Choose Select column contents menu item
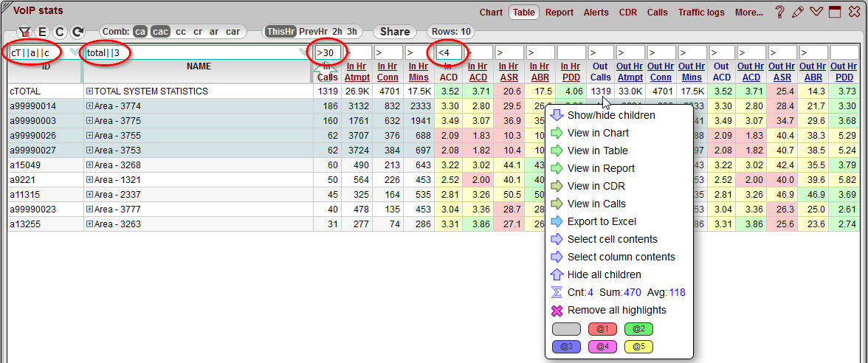868x363 pixels. coord(621,257)
